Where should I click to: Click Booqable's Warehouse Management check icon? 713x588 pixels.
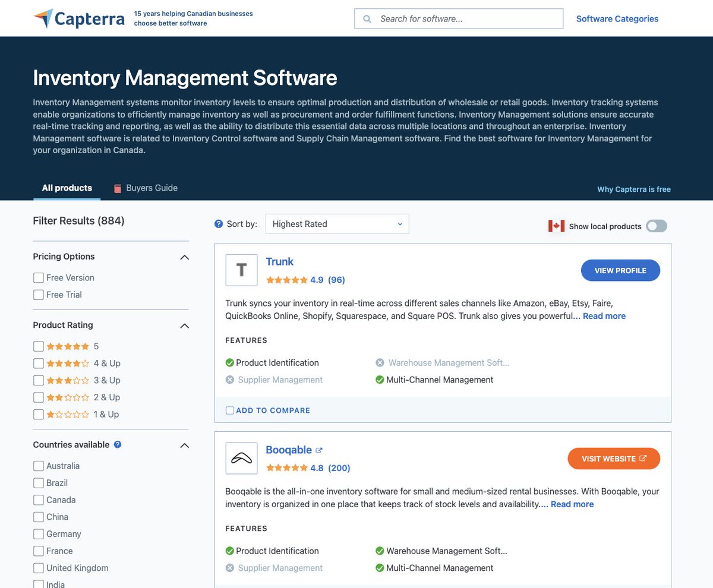(380, 551)
